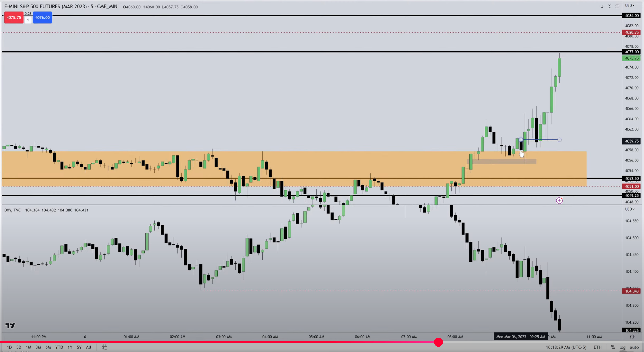Click the collapse pane icon
The image size is (644, 352).
coord(610,7)
